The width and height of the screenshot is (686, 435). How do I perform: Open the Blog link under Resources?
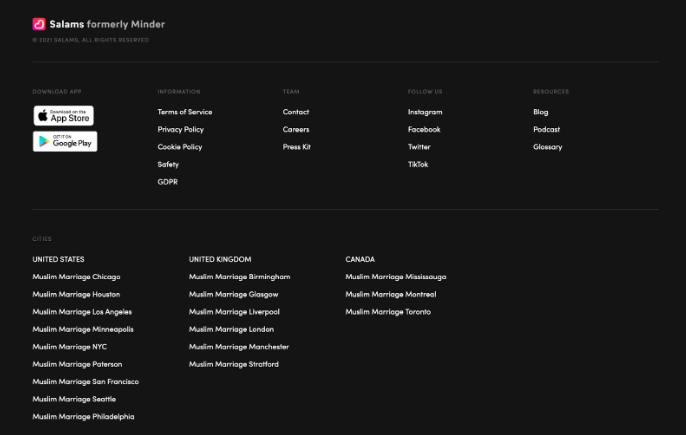tap(540, 112)
